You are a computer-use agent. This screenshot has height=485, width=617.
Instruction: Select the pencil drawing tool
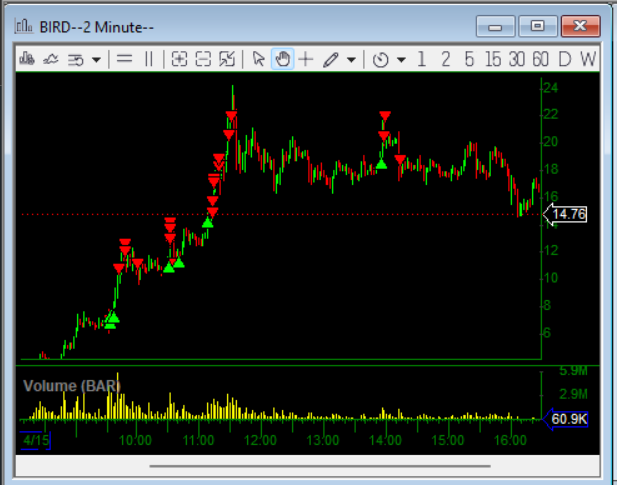(x=331, y=60)
